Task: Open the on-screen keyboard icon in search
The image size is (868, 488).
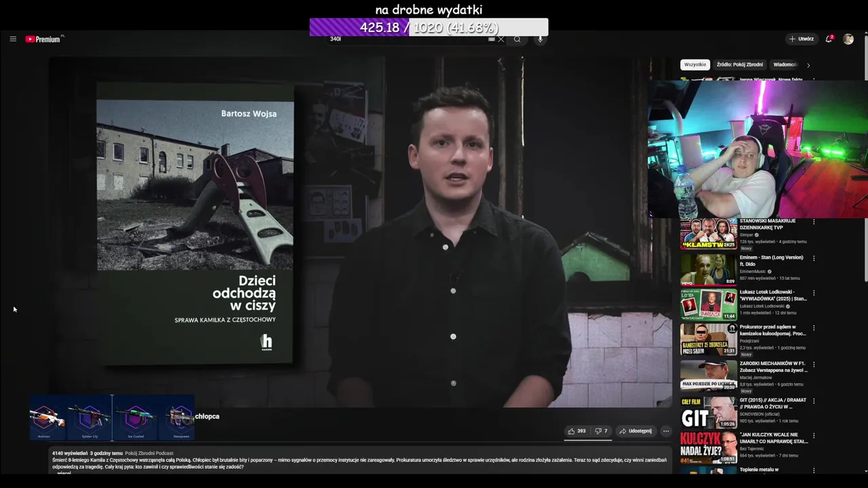Action: (x=492, y=39)
